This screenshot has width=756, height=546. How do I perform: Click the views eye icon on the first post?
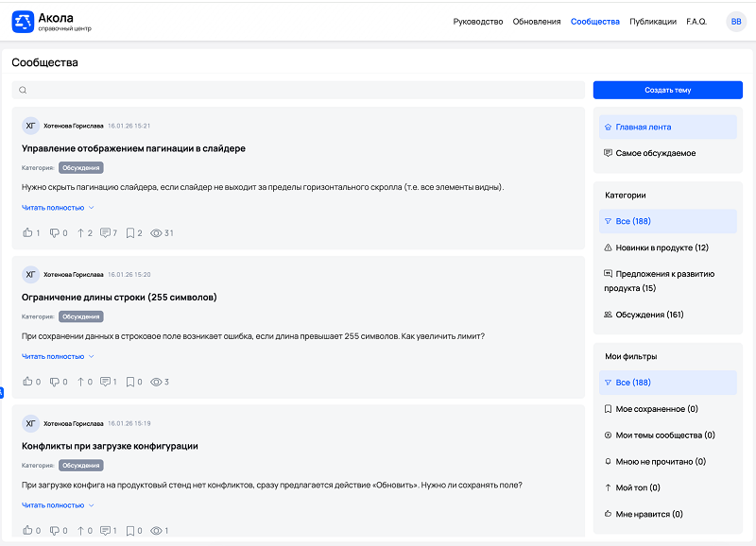click(x=154, y=231)
